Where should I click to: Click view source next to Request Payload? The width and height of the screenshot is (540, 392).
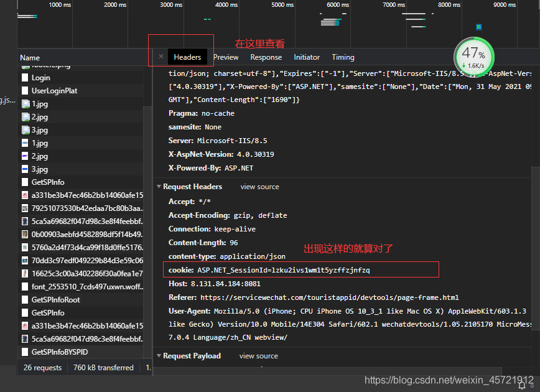coord(259,356)
